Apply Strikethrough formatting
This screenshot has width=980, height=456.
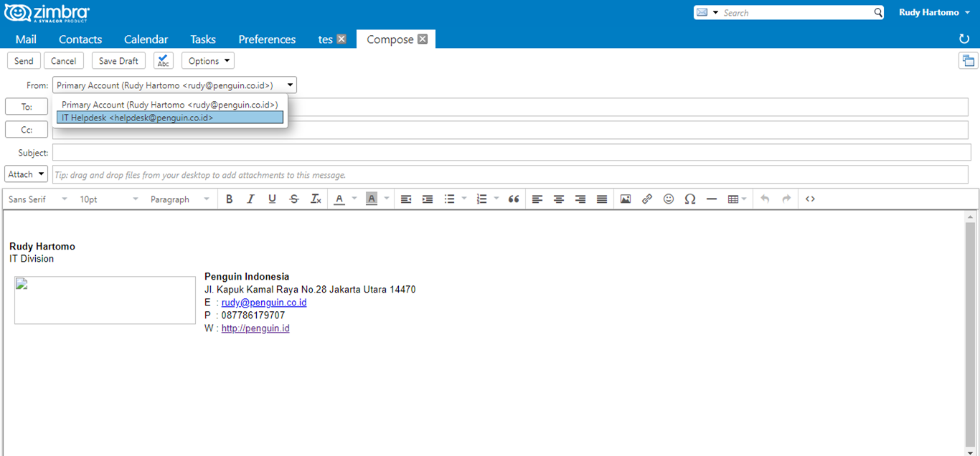coord(294,199)
